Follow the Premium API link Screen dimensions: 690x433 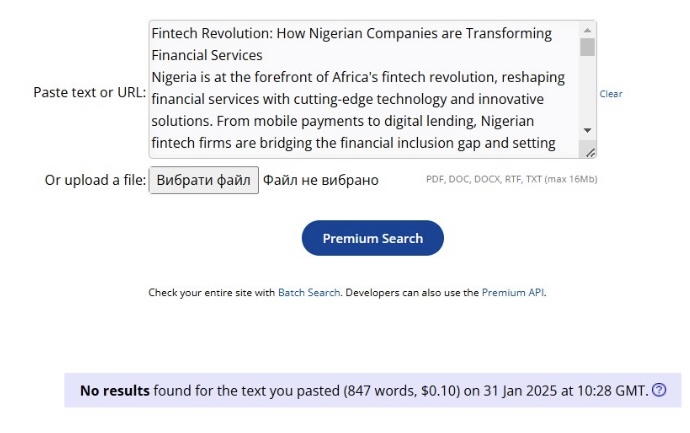(513, 293)
